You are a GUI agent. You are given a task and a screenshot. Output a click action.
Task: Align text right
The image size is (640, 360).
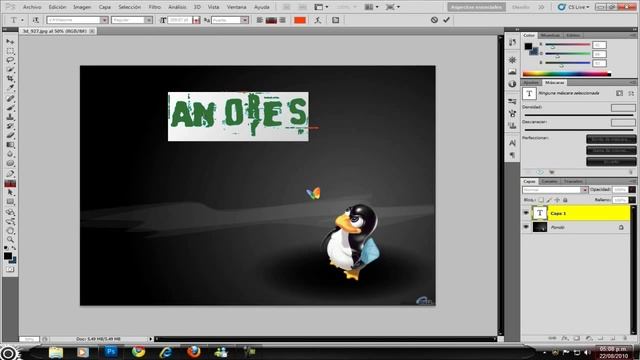point(282,20)
